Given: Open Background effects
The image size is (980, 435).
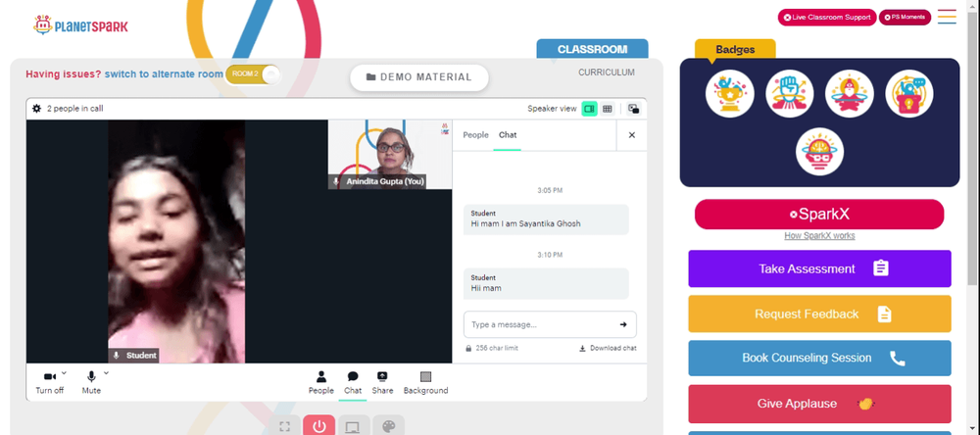Looking at the screenshot, I should click(425, 382).
